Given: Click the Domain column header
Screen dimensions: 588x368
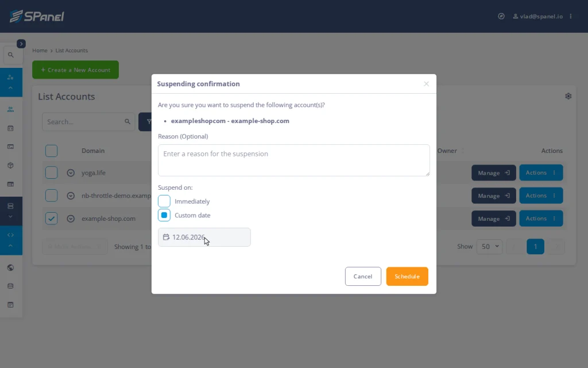Looking at the screenshot, I should pos(93,151).
